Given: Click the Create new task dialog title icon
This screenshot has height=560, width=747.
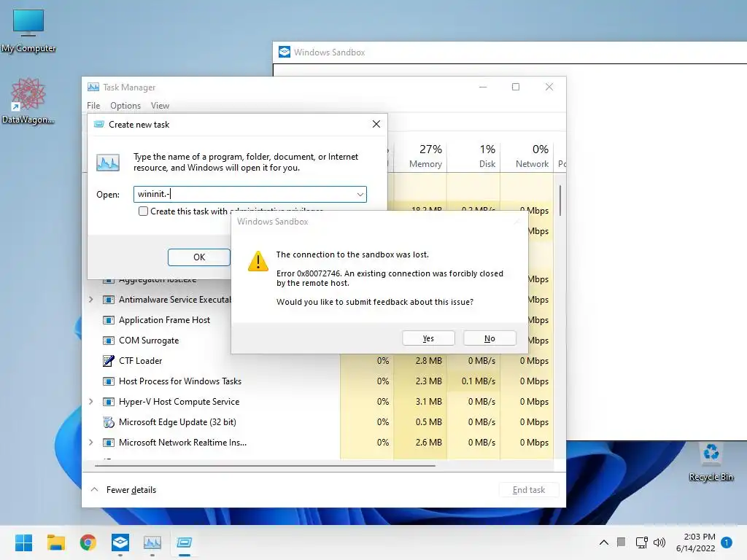Looking at the screenshot, I should click(x=99, y=124).
